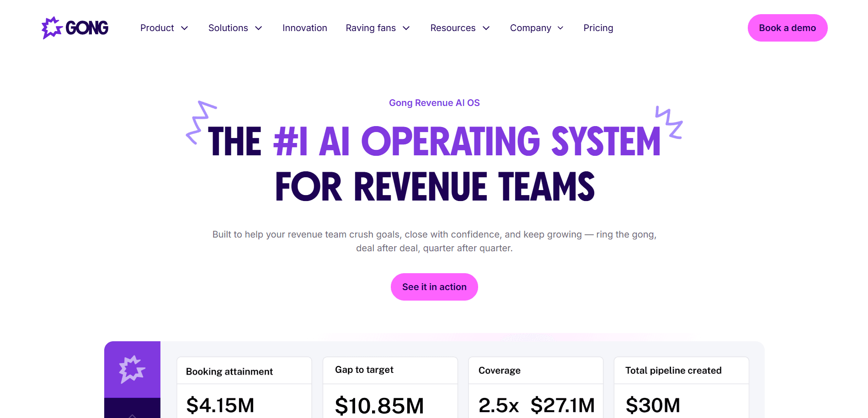Open the Raving fans nav item

click(x=371, y=28)
